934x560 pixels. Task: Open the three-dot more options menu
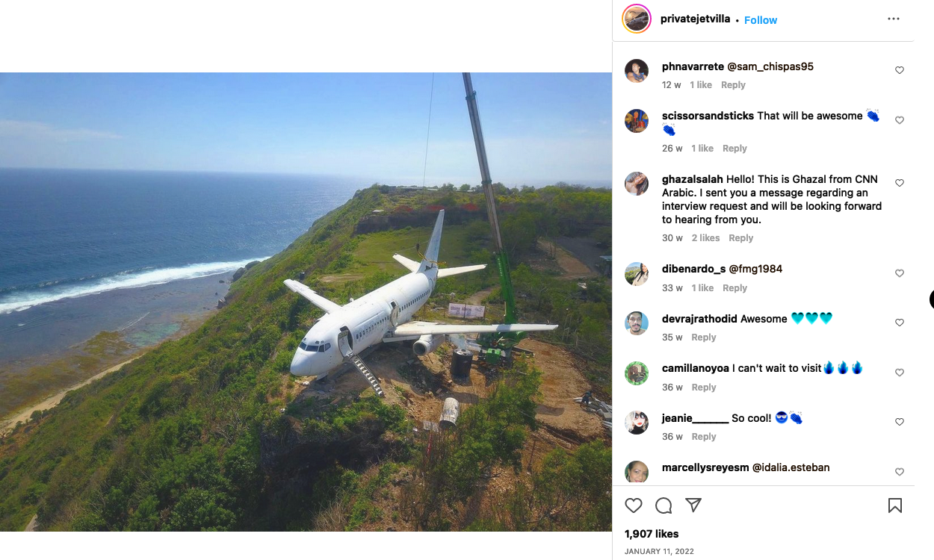point(894,19)
